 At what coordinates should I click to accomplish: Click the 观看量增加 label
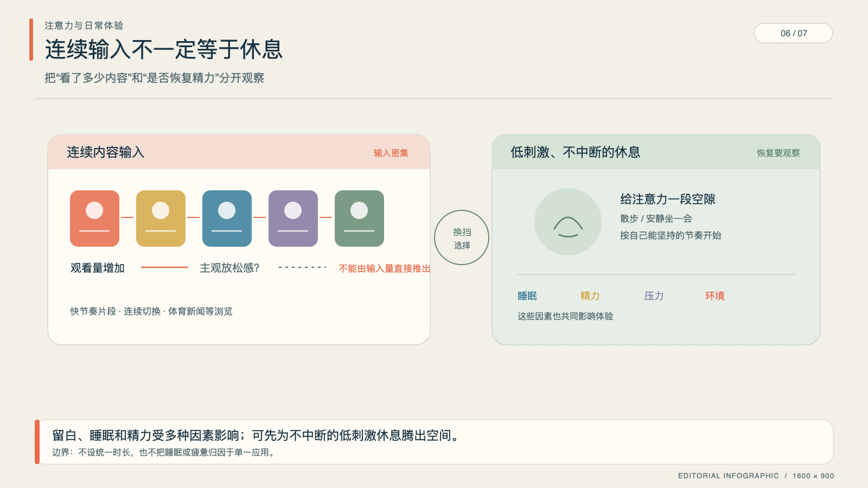click(98, 268)
